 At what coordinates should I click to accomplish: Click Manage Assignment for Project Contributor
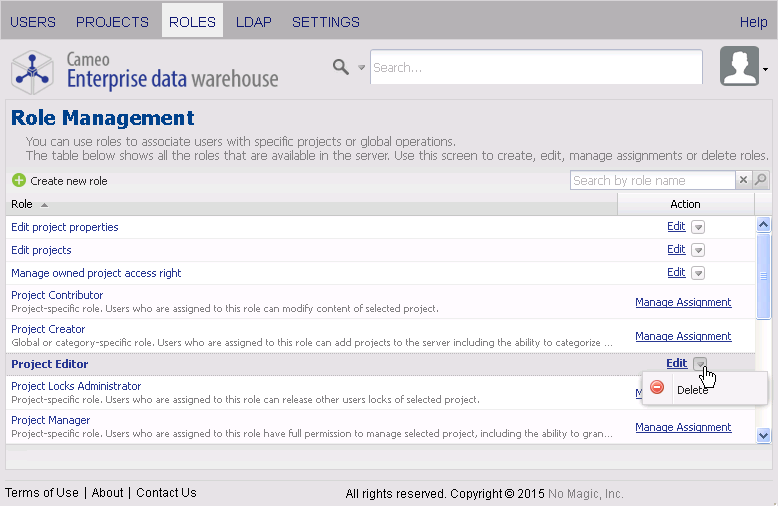pos(683,302)
